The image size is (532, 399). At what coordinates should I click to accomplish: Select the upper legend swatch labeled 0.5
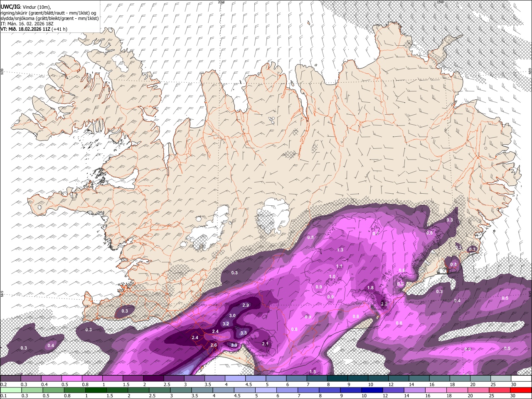tap(72, 379)
